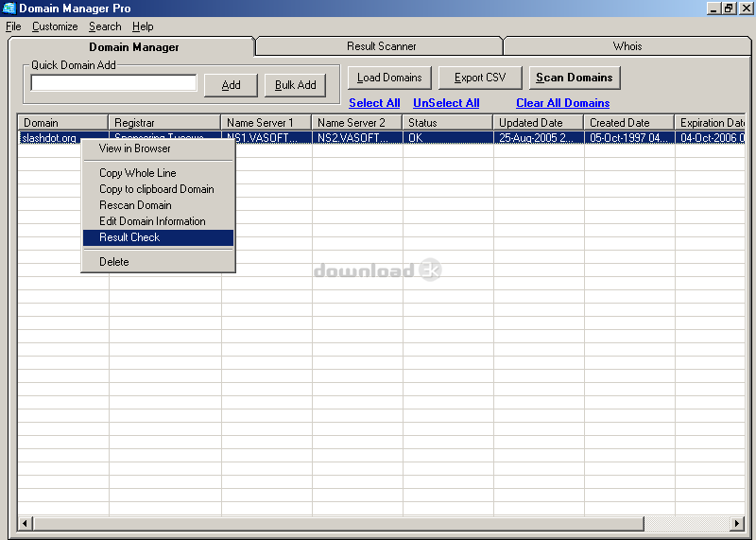Sort by the Name Server 2 column header
This screenshot has width=756, height=540.
pos(357,123)
